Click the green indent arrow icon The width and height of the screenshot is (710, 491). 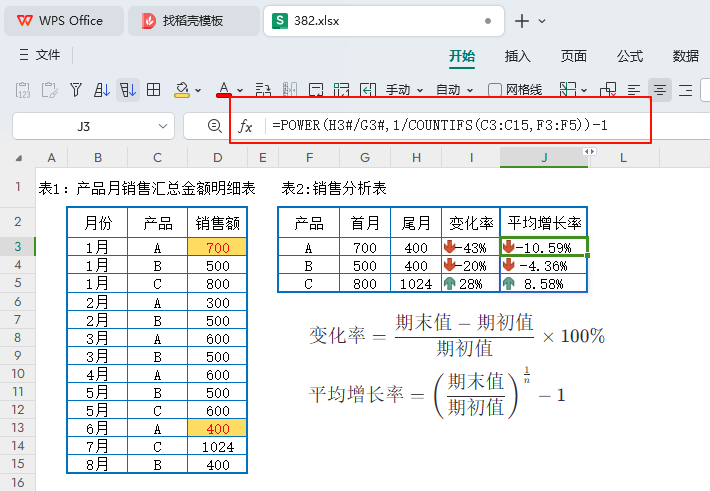pyautogui.click(x=368, y=90)
